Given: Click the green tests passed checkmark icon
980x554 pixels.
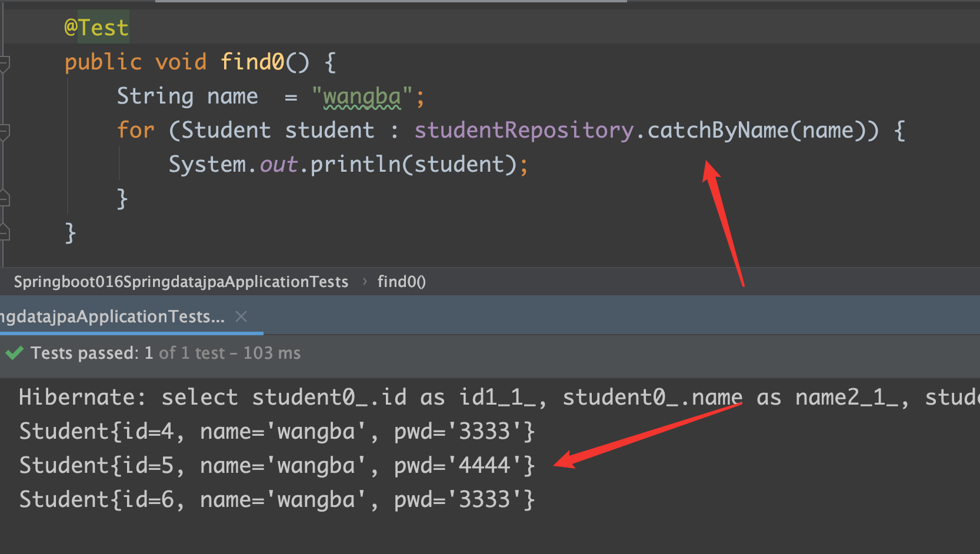Looking at the screenshot, I should pyautogui.click(x=14, y=353).
